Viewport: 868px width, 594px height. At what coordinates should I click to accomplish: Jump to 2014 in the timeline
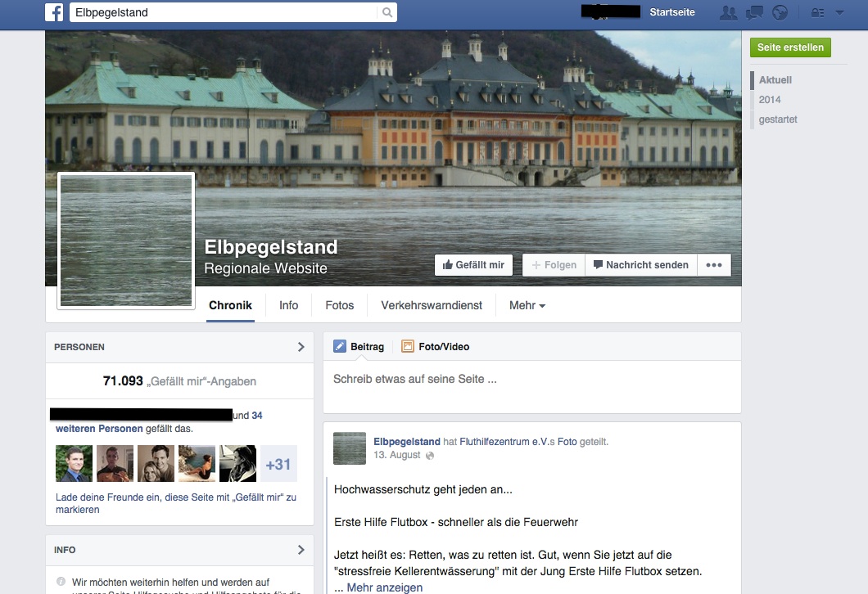coord(770,100)
